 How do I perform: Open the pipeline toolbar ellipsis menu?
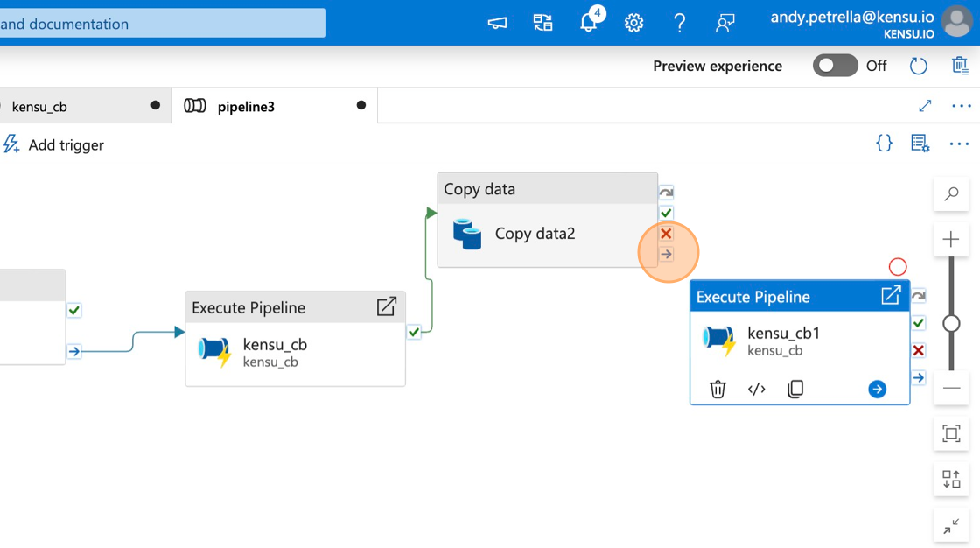click(x=959, y=144)
